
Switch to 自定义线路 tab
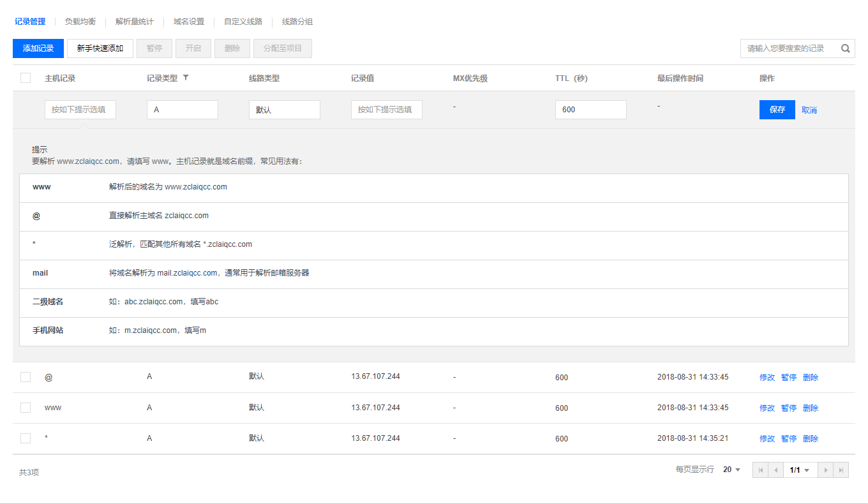(243, 22)
